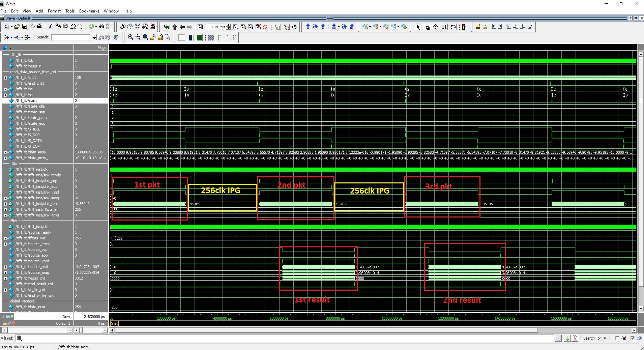Open the Format menu

tap(54, 11)
